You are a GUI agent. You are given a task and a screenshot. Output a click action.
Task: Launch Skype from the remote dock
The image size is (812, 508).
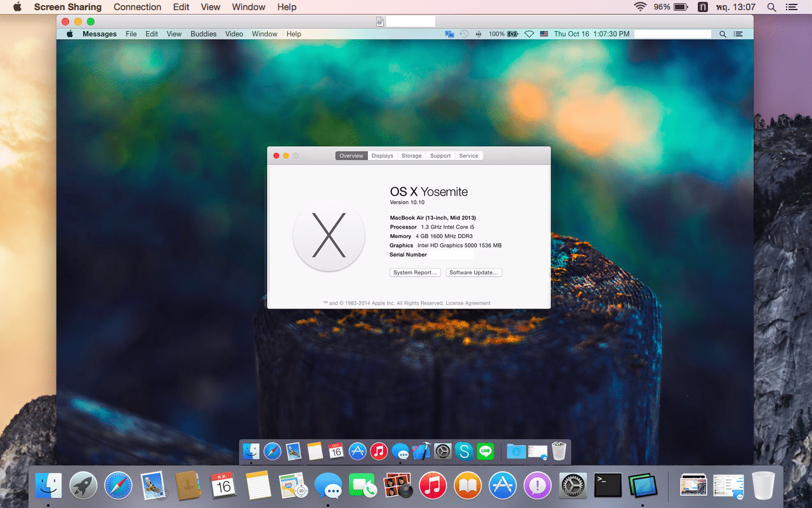(464, 451)
